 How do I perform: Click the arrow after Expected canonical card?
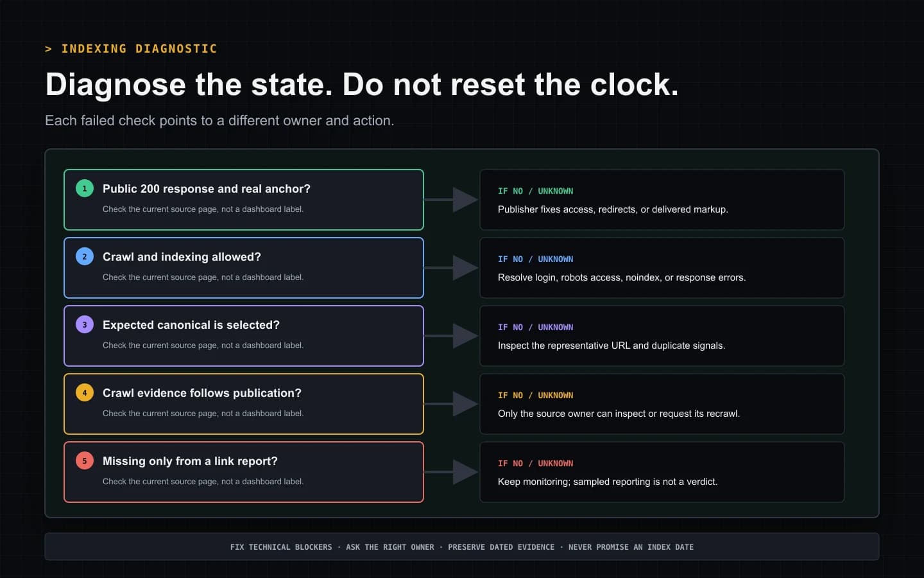[452, 336]
